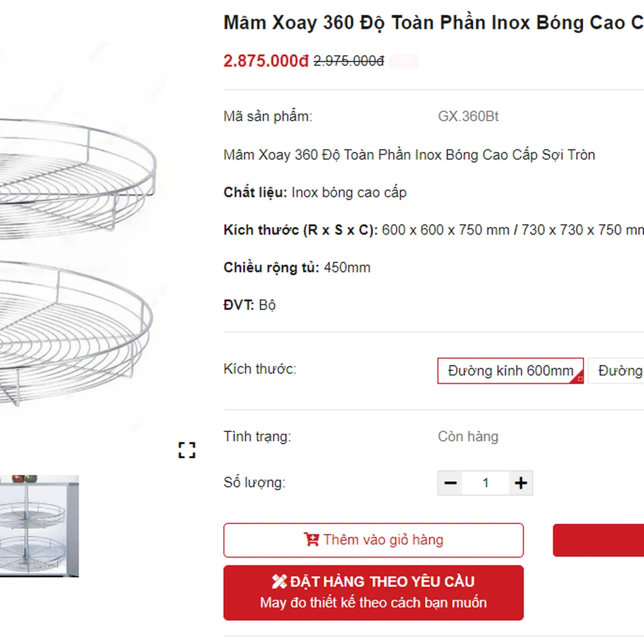Image resolution: width=644 pixels, height=644 pixels.
Task: Open the kitchen cabinet thumbnail image
Action: coord(39,526)
